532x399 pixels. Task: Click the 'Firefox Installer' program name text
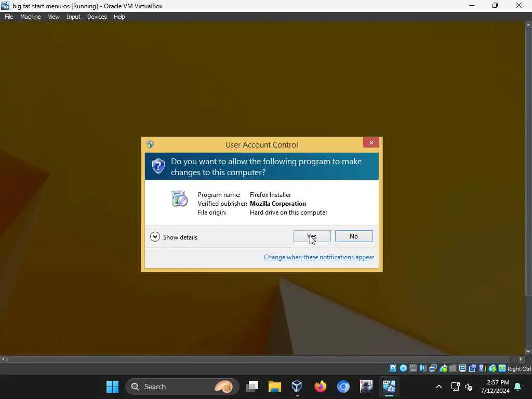(x=270, y=195)
